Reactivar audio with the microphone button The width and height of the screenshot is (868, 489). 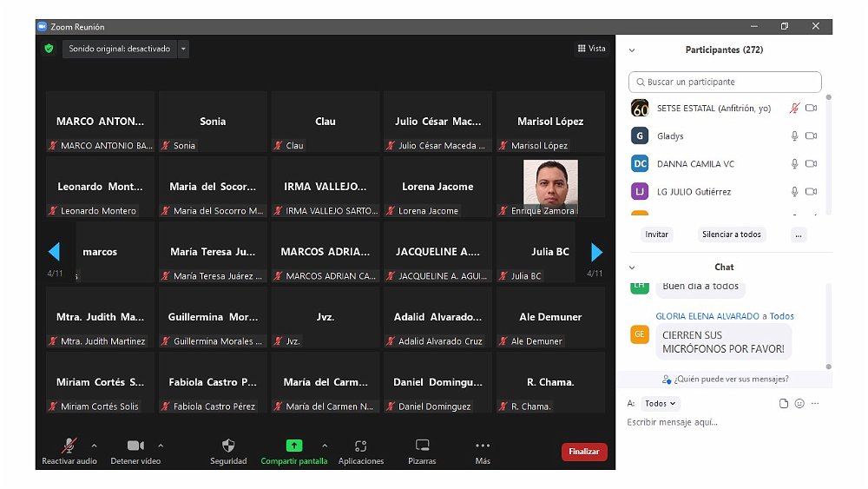tap(69, 446)
